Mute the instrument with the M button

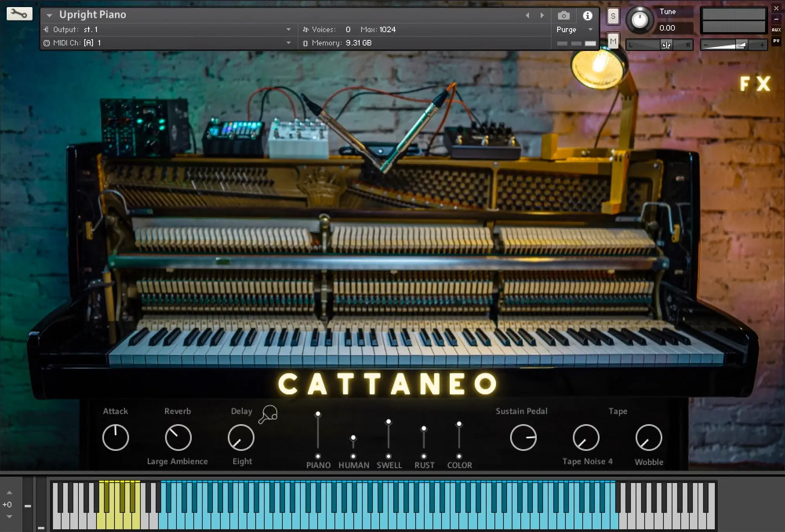click(613, 41)
